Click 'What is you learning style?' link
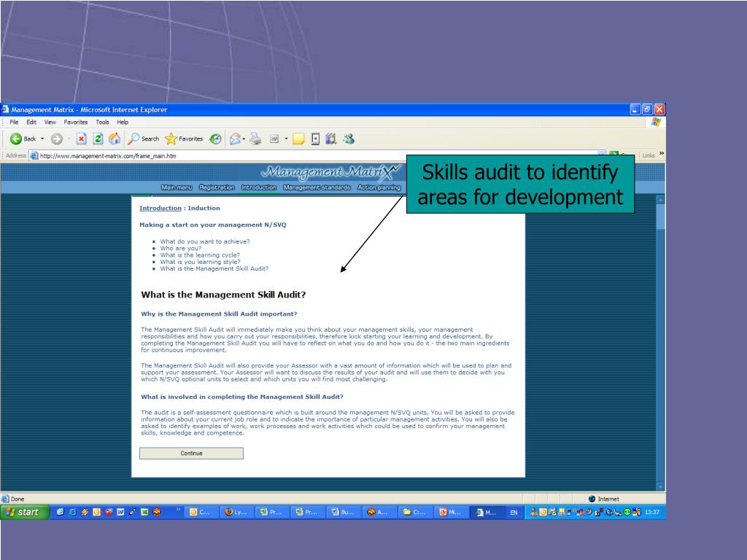Image resolution: width=747 pixels, height=560 pixels. (x=200, y=262)
